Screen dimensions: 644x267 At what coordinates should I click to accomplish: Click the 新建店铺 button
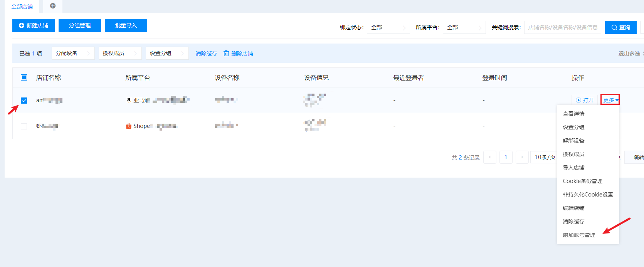(34, 25)
